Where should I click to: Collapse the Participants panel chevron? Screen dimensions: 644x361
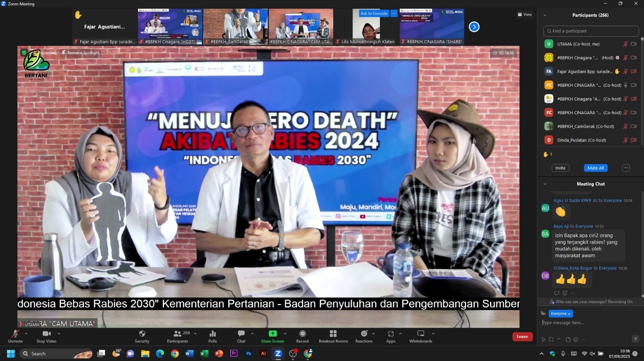545,15
